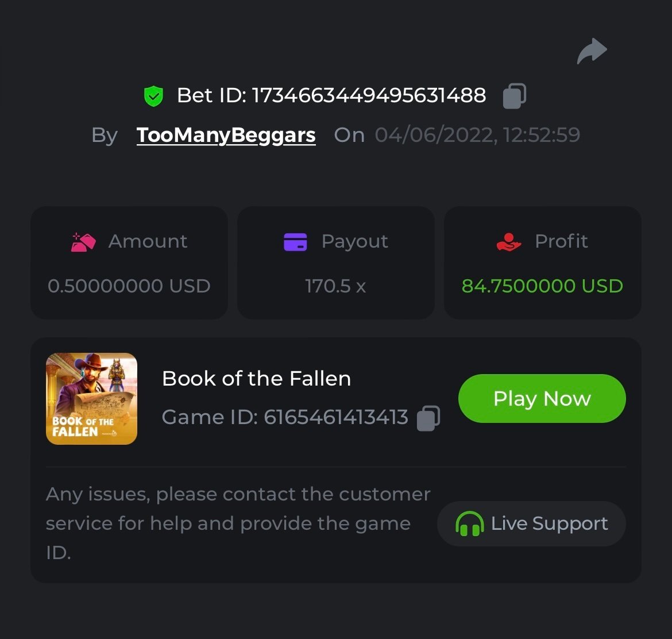Copy the Game ID with copy icon
Viewport: 672px width, 639px height.
click(x=428, y=418)
